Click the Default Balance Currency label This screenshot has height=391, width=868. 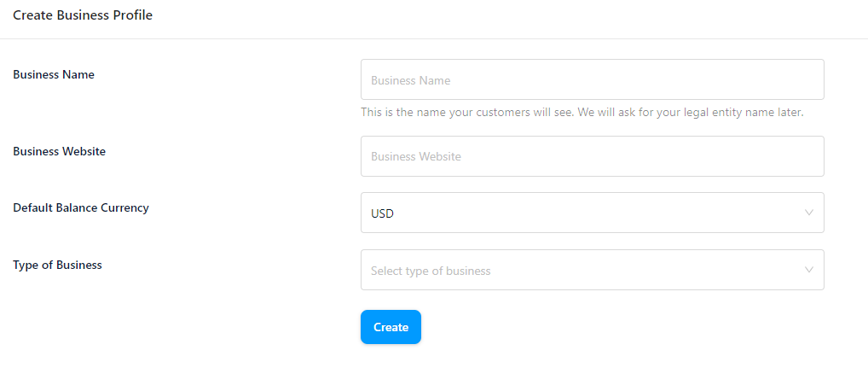[x=81, y=208]
